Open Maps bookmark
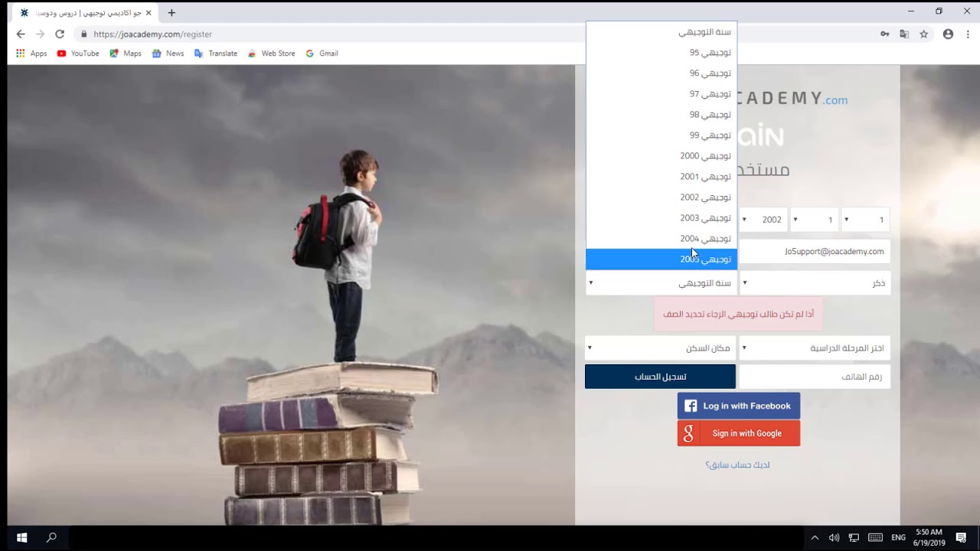The height and width of the screenshot is (551, 980). [126, 54]
